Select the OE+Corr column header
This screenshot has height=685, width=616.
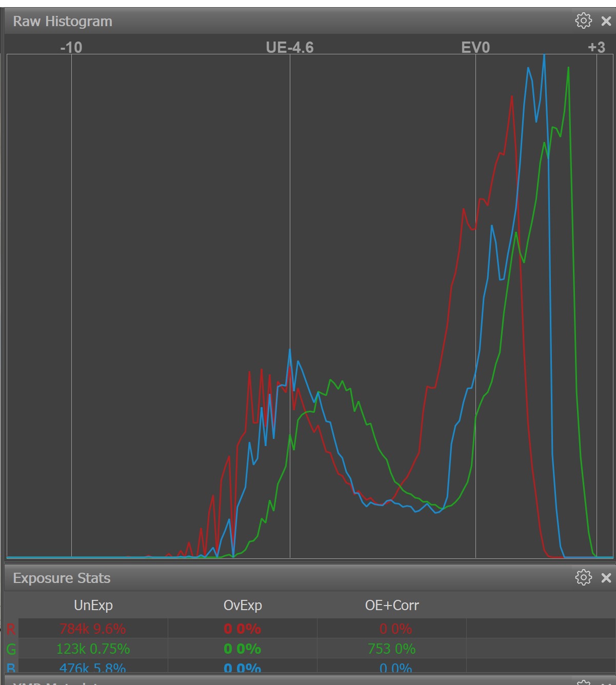point(392,606)
